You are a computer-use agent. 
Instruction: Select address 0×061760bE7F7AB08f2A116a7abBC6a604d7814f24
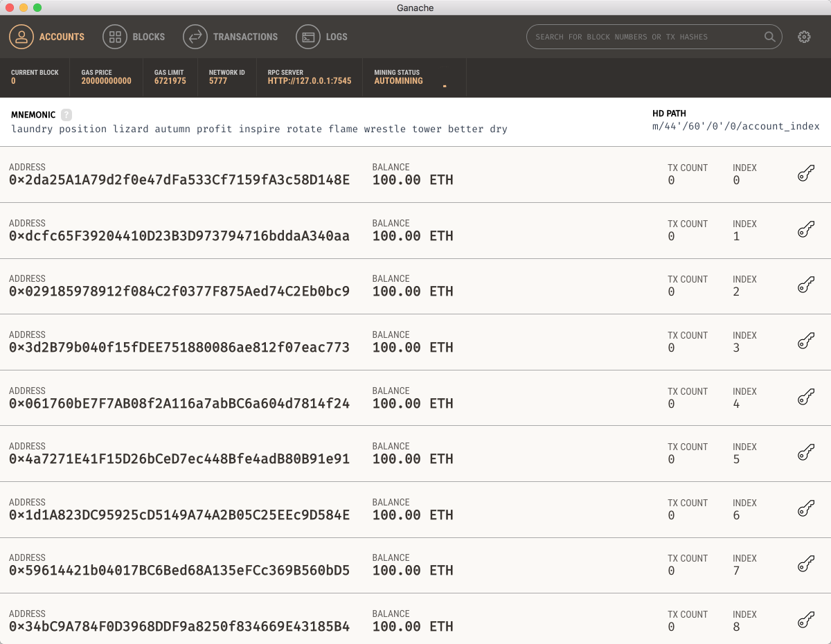coord(179,404)
